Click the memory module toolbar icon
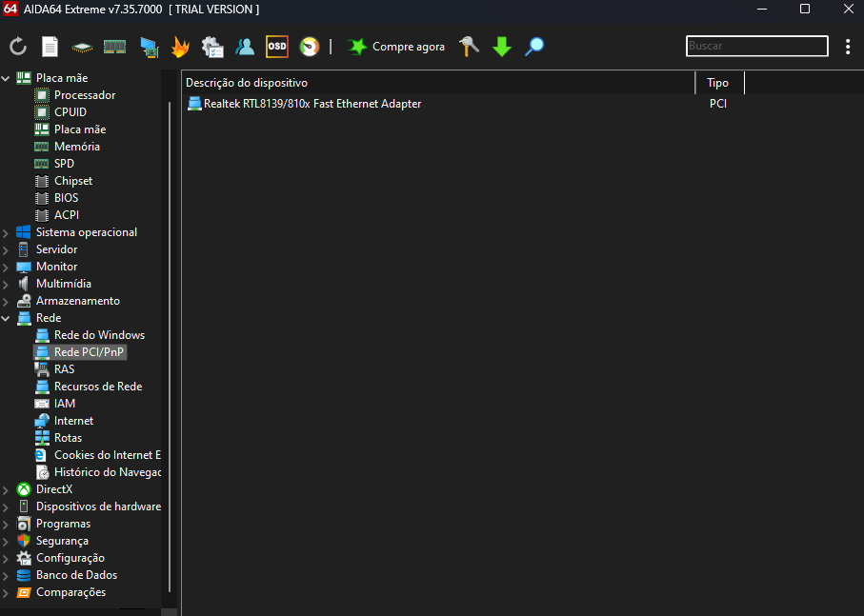The width and height of the screenshot is (864, 616). [x=114, y=47]
